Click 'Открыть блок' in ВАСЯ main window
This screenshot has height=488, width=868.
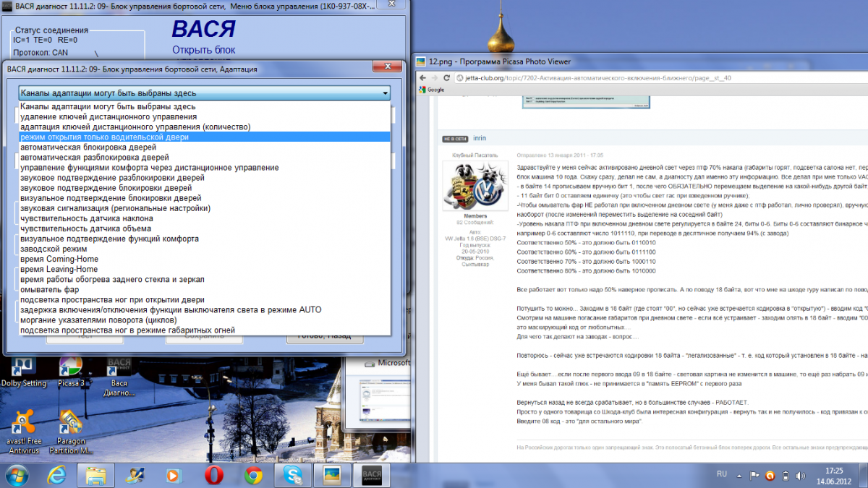[203, 50]
